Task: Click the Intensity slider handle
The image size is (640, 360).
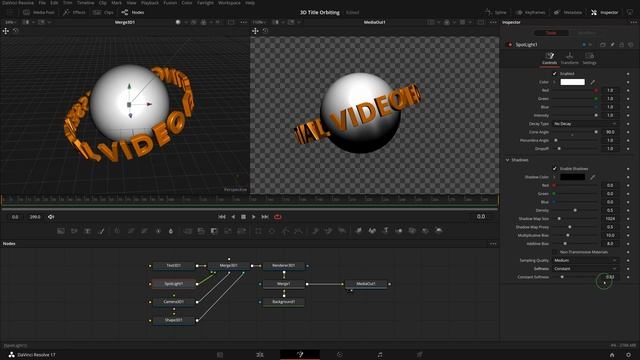Action: click(x=596, y=116)
